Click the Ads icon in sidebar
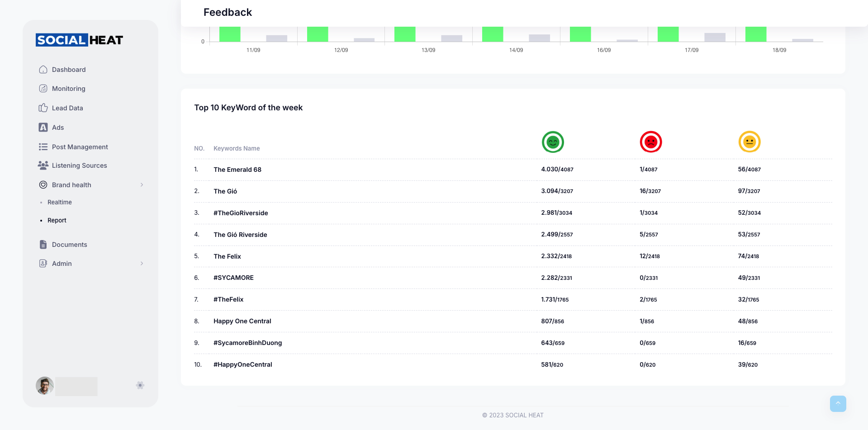 (x=43, y=128)
